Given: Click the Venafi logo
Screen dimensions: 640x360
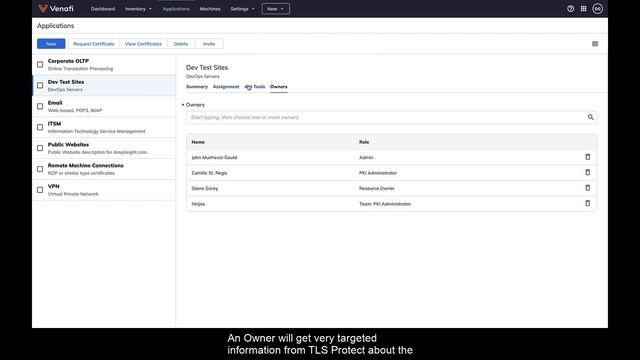Looking at the screenshot, I should [56, 9].
